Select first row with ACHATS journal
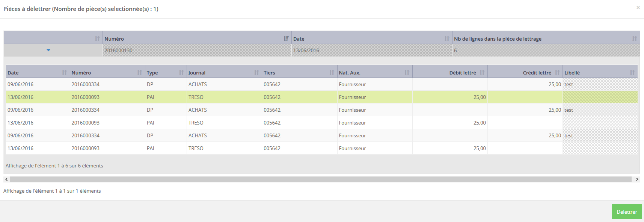The height and width of the screenshot is (222, 644). 225,84
